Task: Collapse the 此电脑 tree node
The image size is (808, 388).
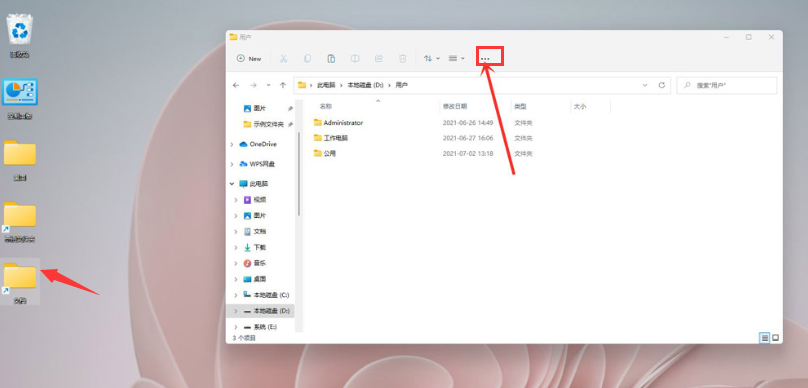Action: 232,184
